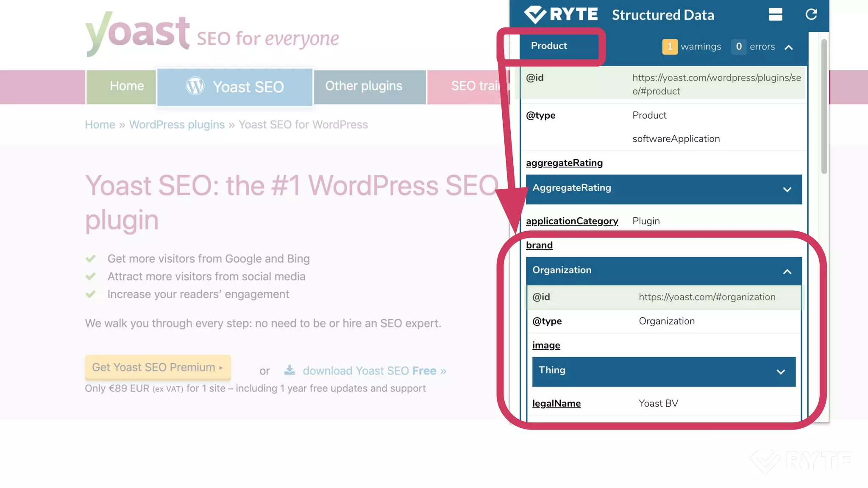The width and height of the screenshot is (868, 488).
Task: Click the Ryte refresh icon
Action: pos(811,14)
